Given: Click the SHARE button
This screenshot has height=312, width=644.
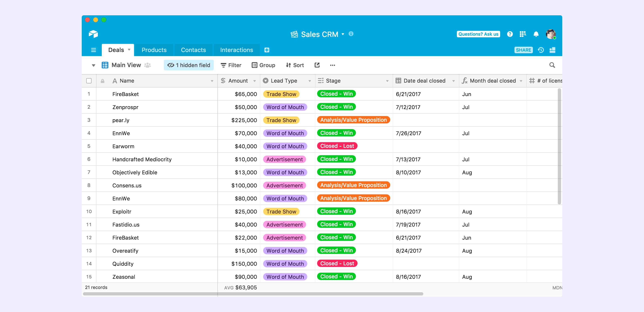Looking at the screenshot, I should pyautogui.click(x=523, y=50).
